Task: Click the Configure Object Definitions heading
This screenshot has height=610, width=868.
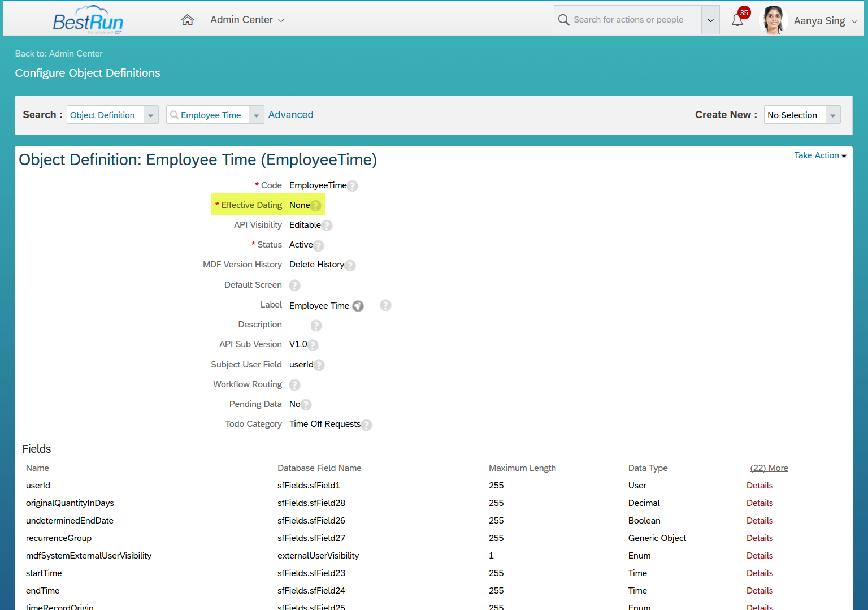Action: tap(88, 73)
